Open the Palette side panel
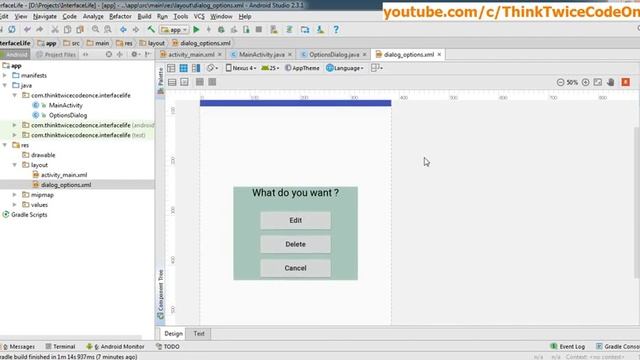This screenshot has height=360, width=640. point(160,80)
